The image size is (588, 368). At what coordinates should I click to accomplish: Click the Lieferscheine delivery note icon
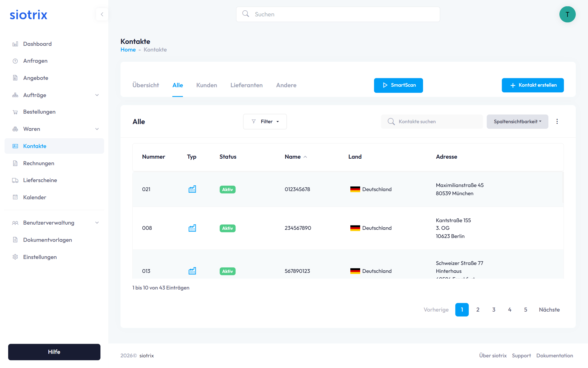[x=15, y=180]
